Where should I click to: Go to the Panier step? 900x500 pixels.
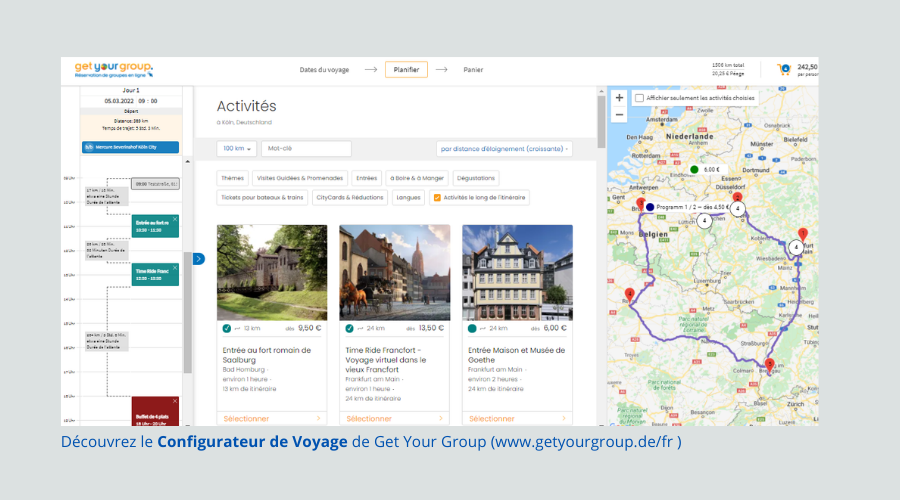point(473,70)
